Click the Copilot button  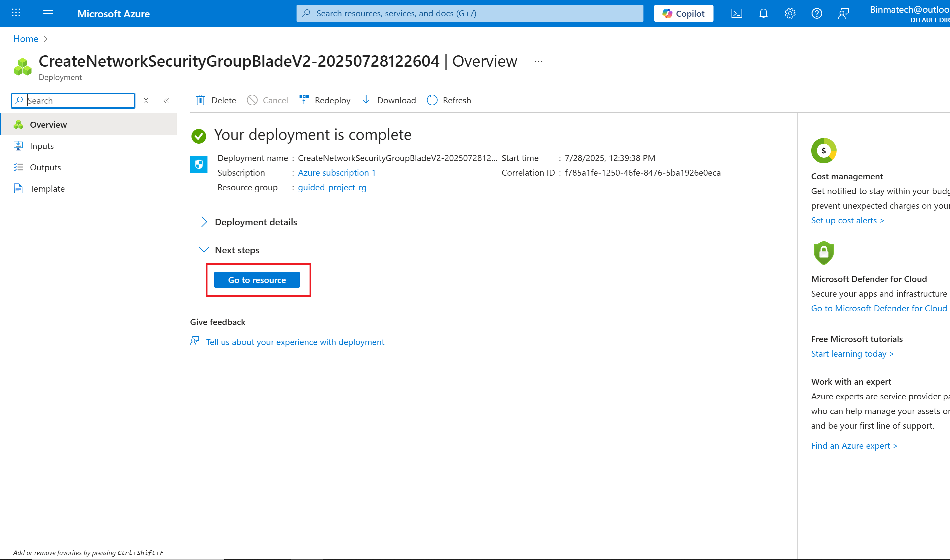coord(683,14)
